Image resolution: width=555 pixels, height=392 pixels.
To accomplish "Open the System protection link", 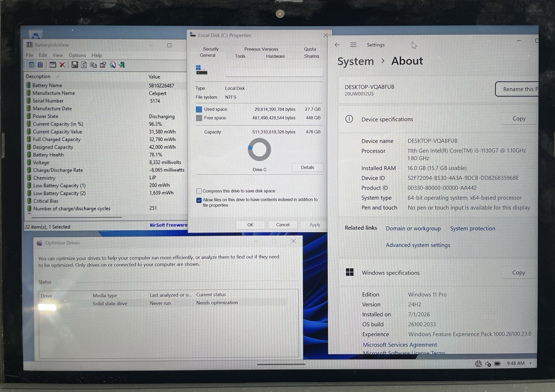I will tap(472, 228).
